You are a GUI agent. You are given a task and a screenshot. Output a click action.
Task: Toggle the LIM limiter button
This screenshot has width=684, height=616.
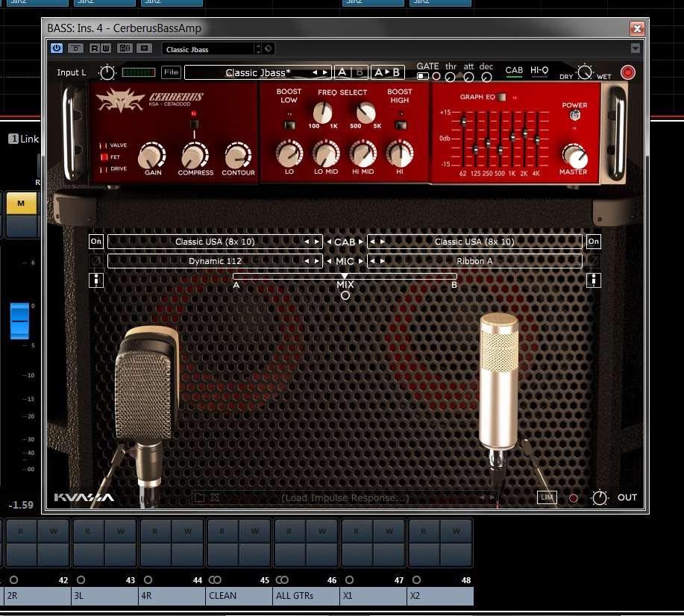[x=547, y=497]
